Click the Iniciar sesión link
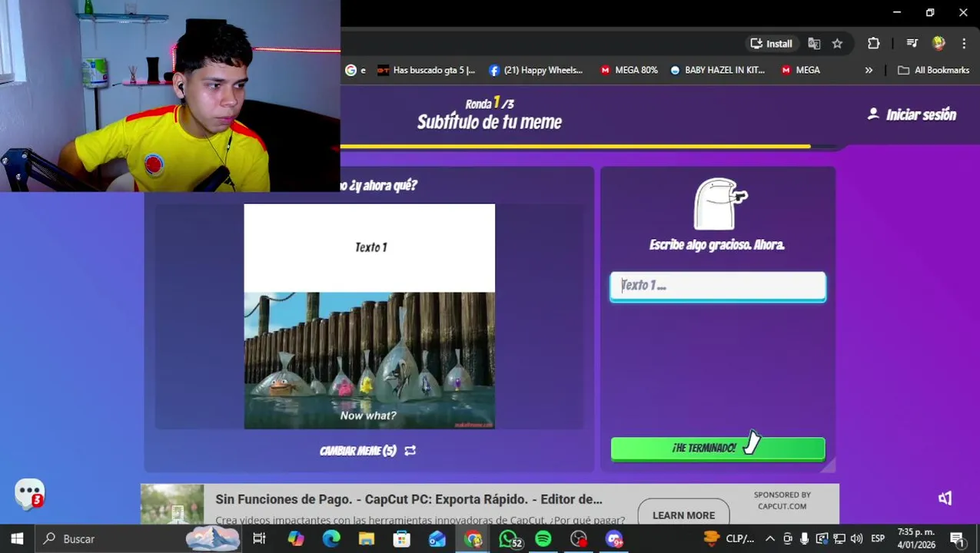The image size is (980, 553). tap(912, 114)
